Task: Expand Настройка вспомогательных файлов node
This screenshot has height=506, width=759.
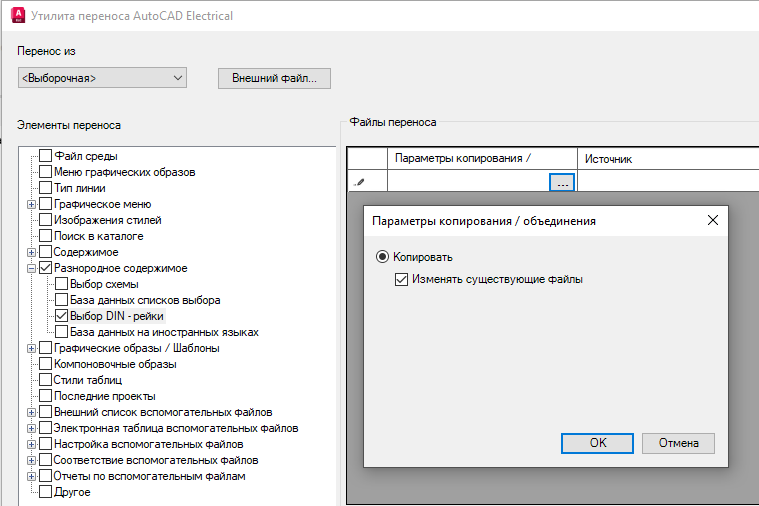Action: pos(31,445)
